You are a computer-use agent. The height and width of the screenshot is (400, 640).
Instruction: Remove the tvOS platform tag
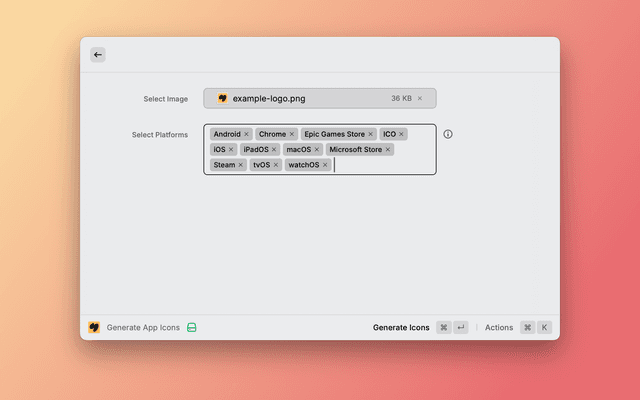[x=276, y=165]
